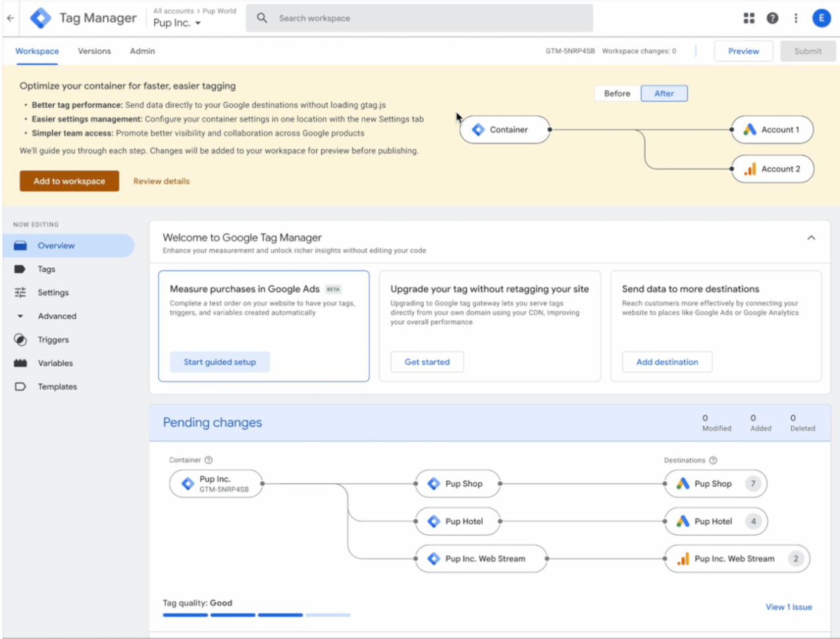Open the help question mark icon
The image size is (840, 639).
pyautogui.click(x=772, y=18)
